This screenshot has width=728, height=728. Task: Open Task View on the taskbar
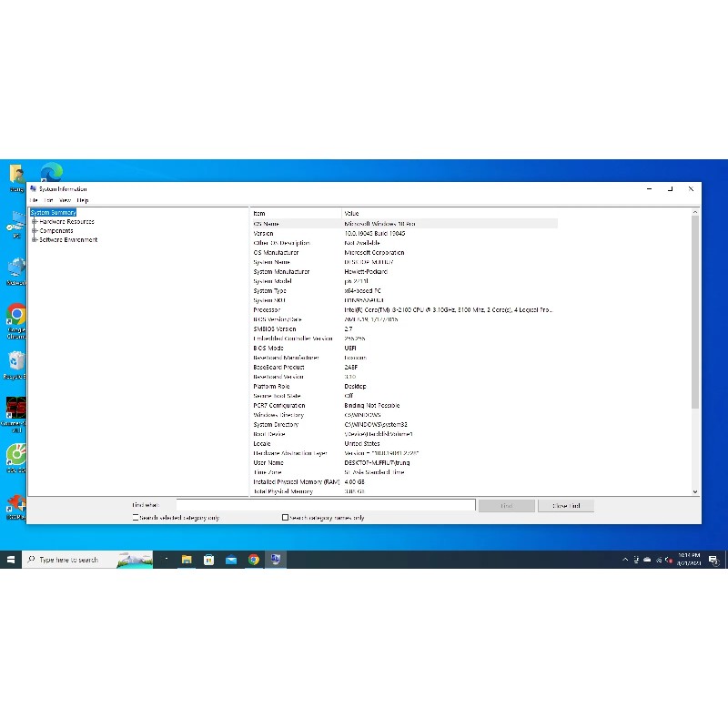coord(166,560)
